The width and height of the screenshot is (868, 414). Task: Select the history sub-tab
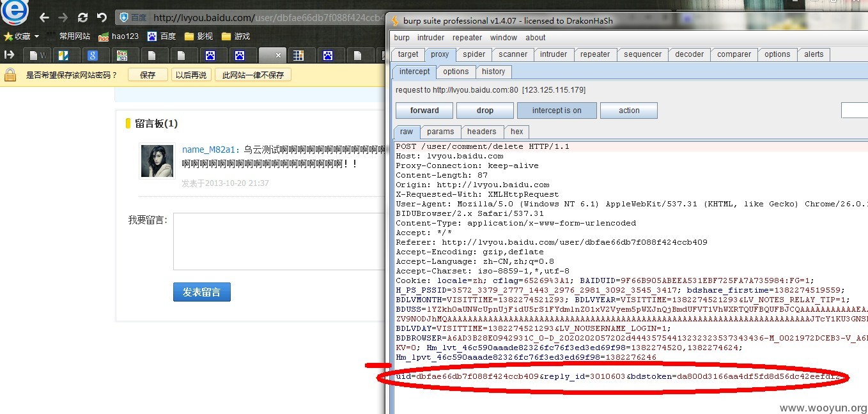tap(493, 72)
